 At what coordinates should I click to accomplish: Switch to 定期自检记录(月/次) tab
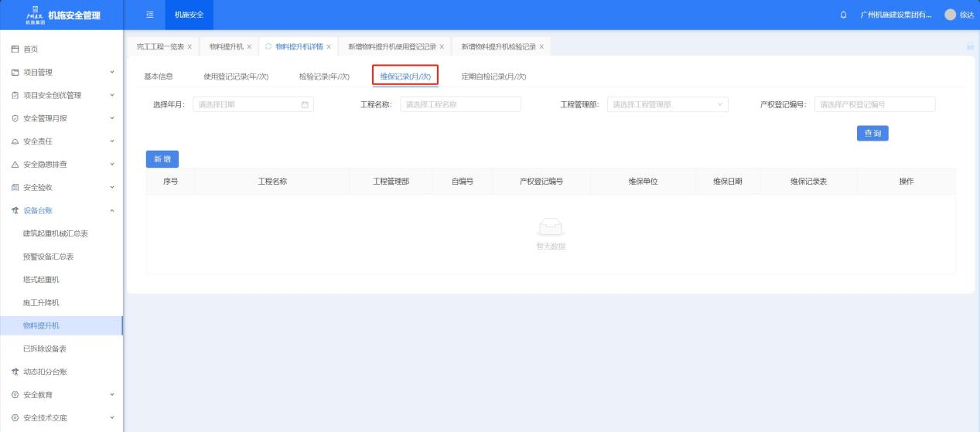(x=493, y=76)
